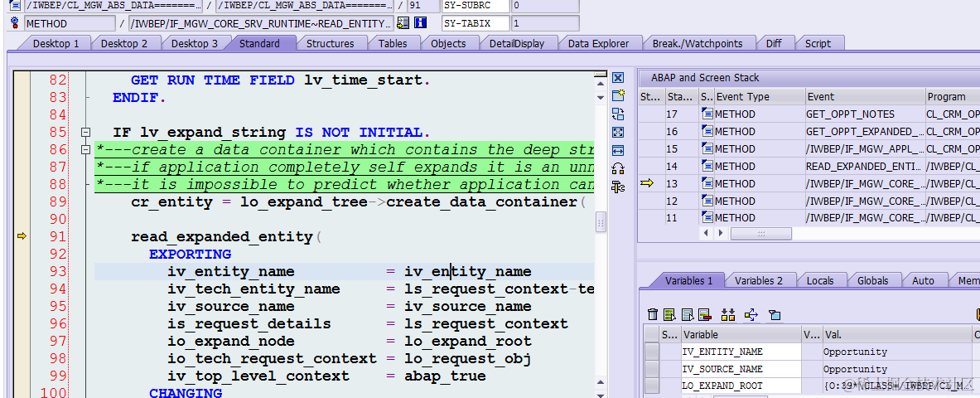Click the editor vertical scrollbar handle
Image resolution: width=980 pixels, height=398 pixels.
pos(601,222)
